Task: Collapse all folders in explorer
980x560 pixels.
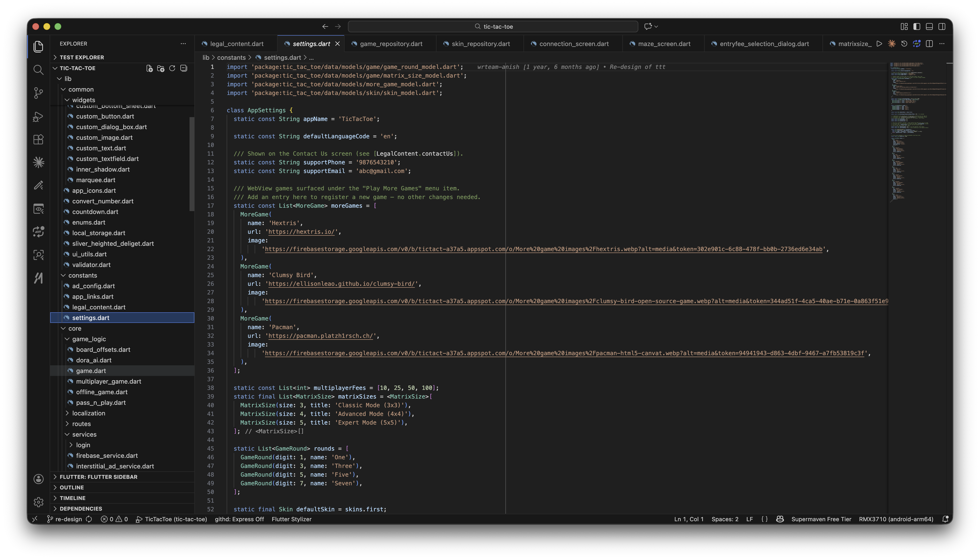Action: click(184, 68)
